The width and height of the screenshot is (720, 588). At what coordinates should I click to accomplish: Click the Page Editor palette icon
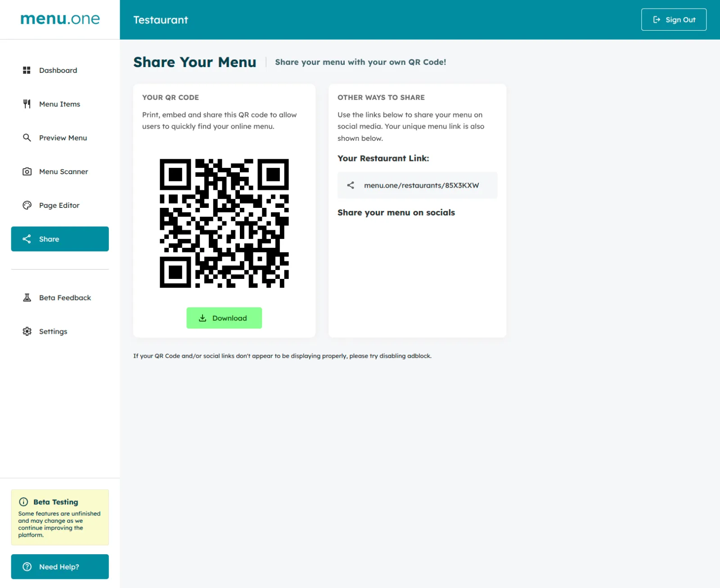27,205
